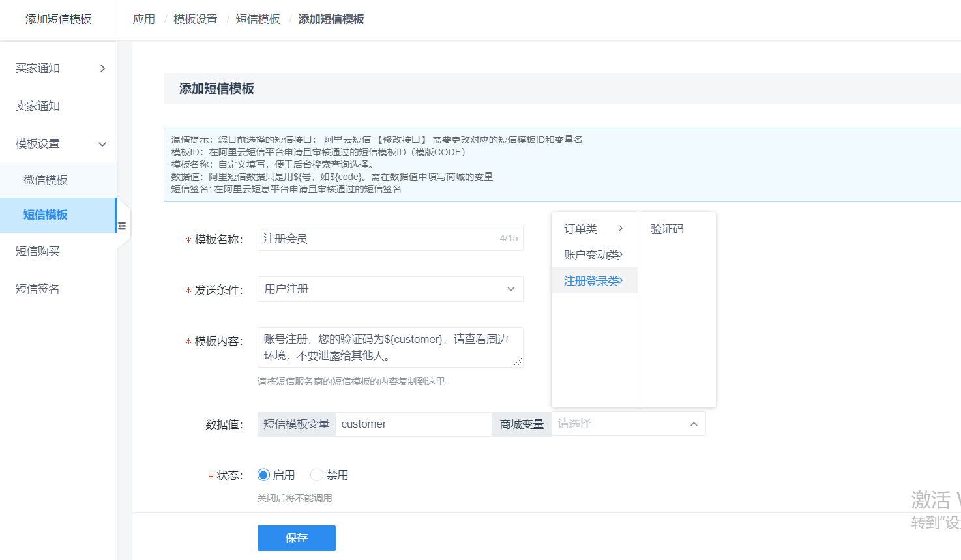Select 禁用 radio button

coord(317,475)
